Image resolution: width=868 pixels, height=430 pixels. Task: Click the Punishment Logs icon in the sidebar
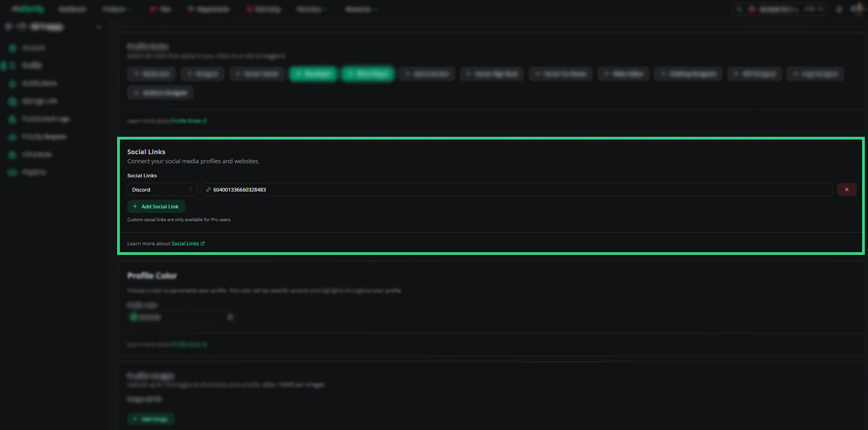click(x=13, y=119)
